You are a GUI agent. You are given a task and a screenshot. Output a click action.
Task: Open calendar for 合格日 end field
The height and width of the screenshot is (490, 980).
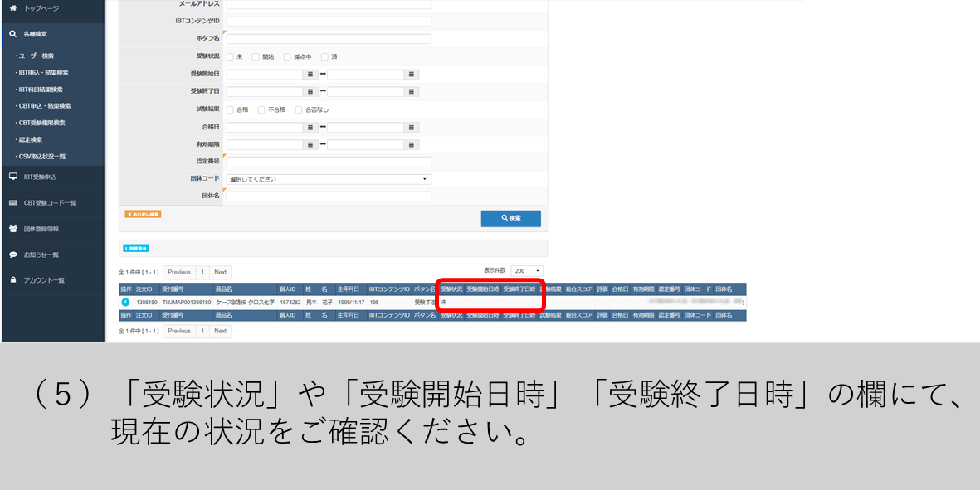pos(412,128)
